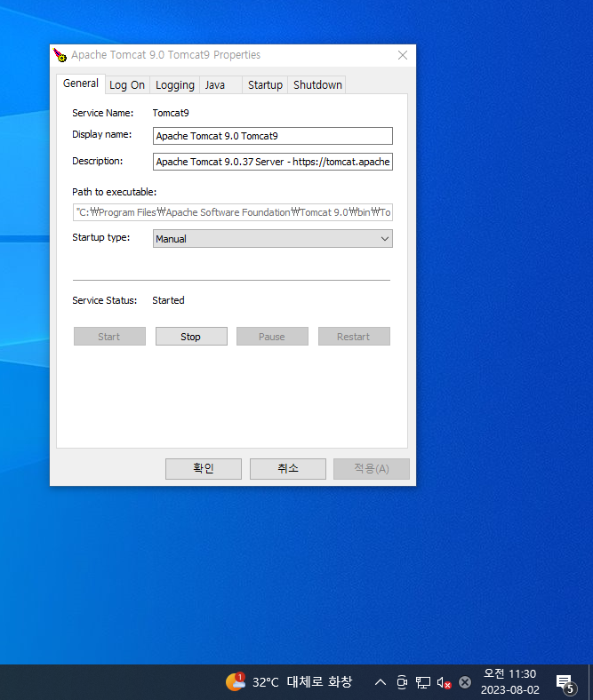The width and height of the screenshot is (593, 700).
Task: Click the weather text 32°C 대체로 화창
Action: 302,682
